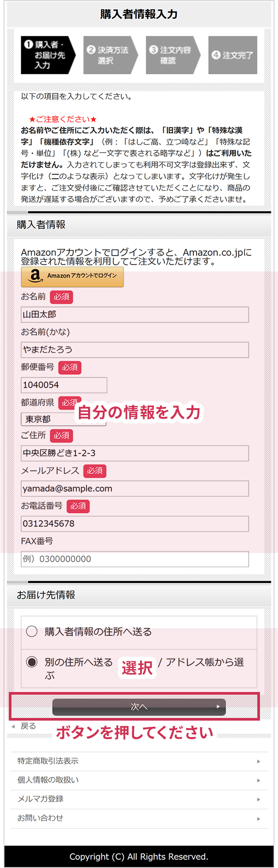Click the 特定商取引法表示 arrow icon
Image resolution: width=278 pixels, height=868 pixels.
259,761
